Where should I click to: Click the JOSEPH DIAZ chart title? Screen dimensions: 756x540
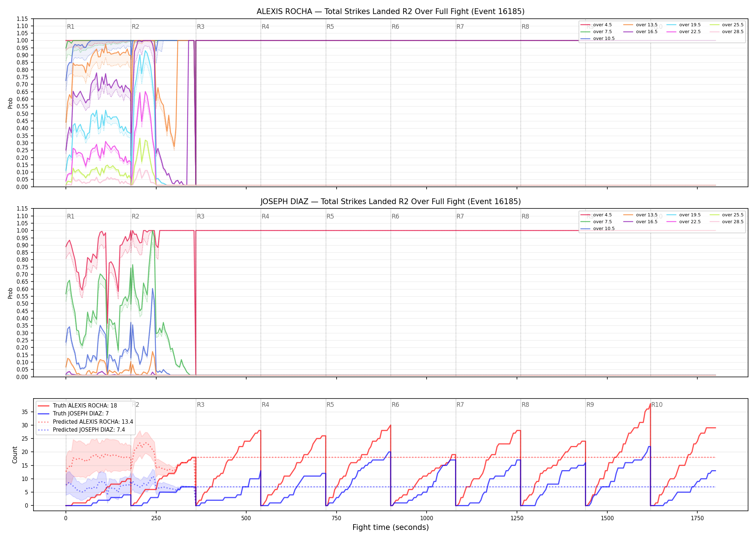[391, 202]
